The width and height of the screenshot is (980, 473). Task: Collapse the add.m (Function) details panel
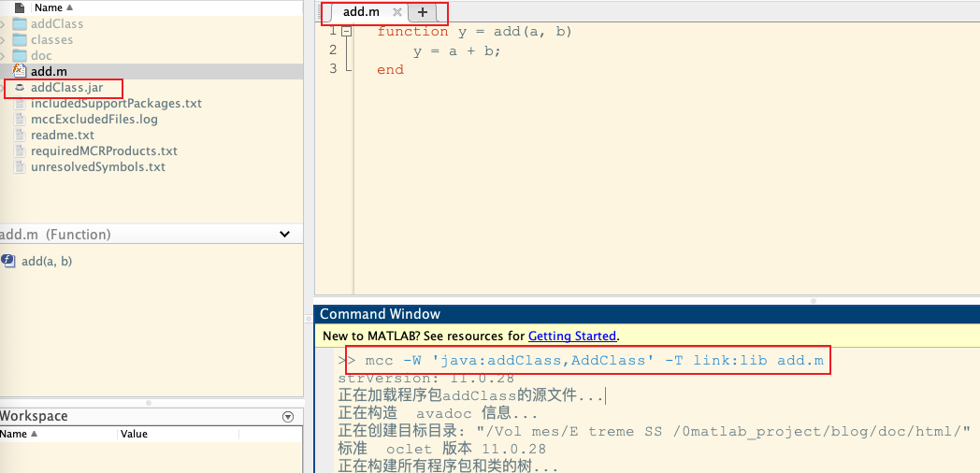(x=284, y=235)
